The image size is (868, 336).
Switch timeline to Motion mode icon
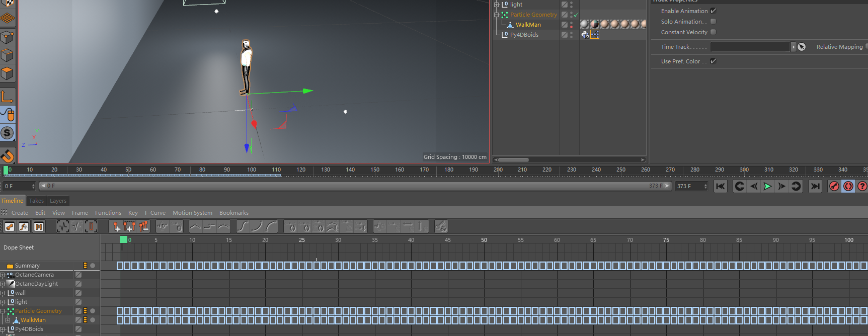coord(39,227)
